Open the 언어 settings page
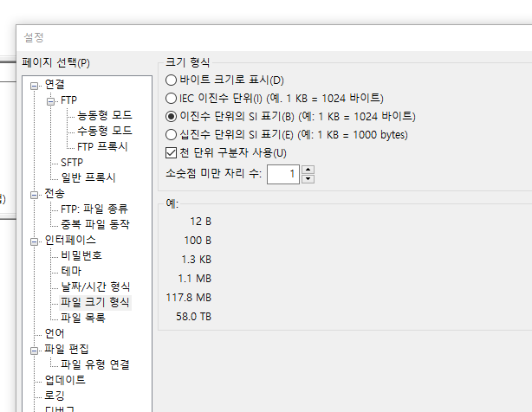Image resolution: width=532 pixels, height=412 pixels. coord(55,333)
